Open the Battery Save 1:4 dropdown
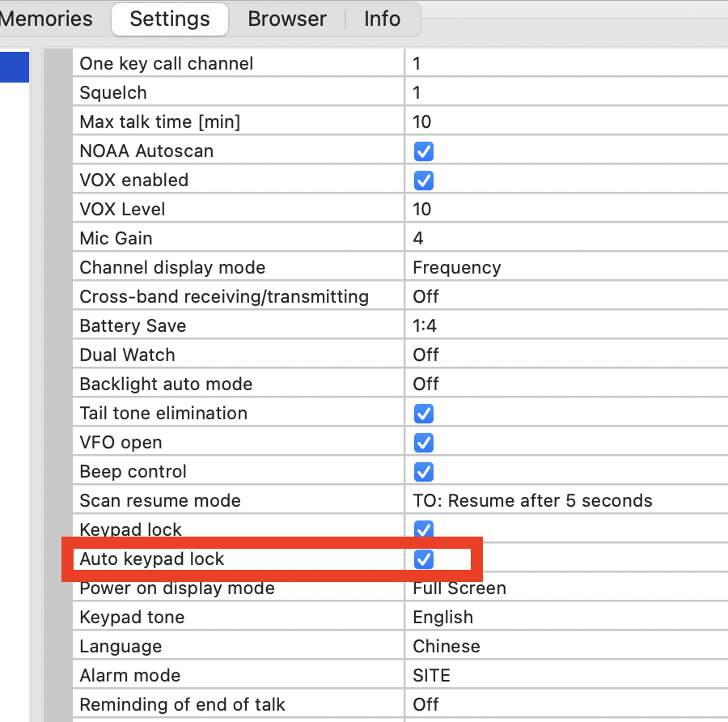The height and width of the screenshot is (722, 728). click(x=566, y=325)
